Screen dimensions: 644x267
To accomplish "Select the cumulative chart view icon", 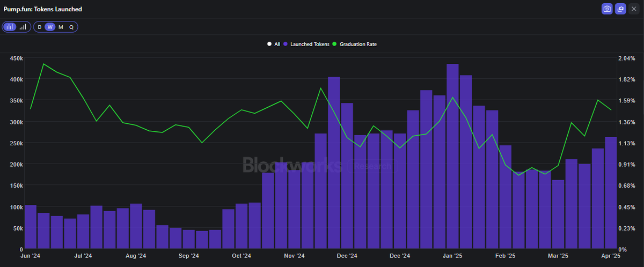I will tap(23, 27).
